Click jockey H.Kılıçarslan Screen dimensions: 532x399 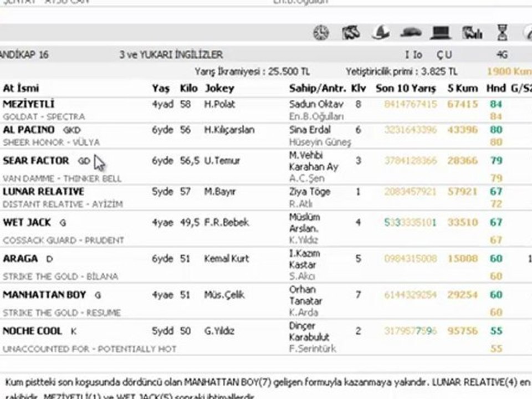click(x=229, y=130)
